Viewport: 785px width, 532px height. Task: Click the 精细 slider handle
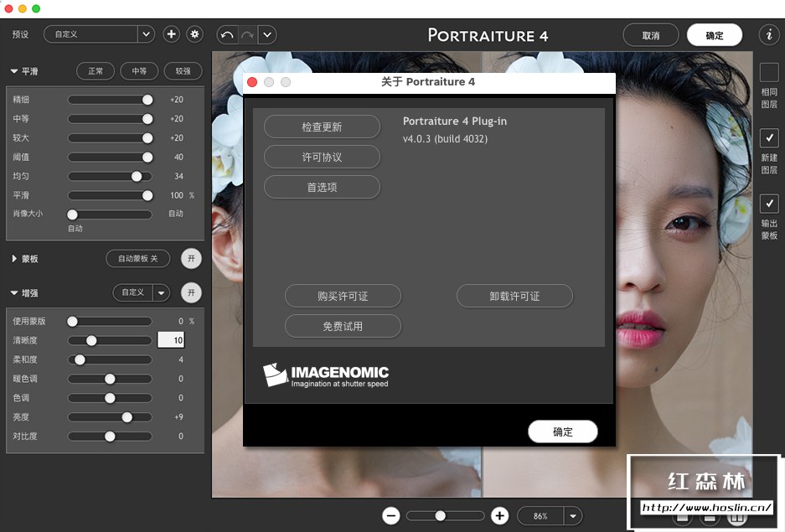click(147, 100)
